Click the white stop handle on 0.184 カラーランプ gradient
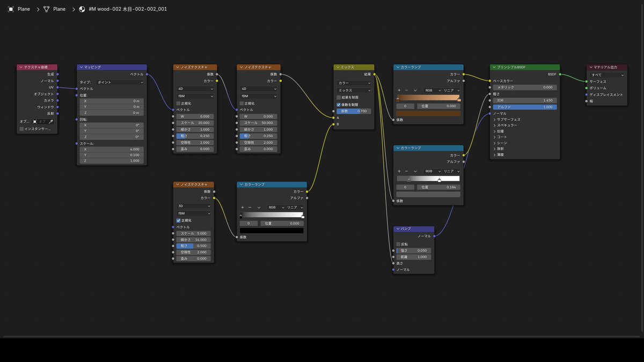This screenshot has width=644, height=362. coord(440,181)
